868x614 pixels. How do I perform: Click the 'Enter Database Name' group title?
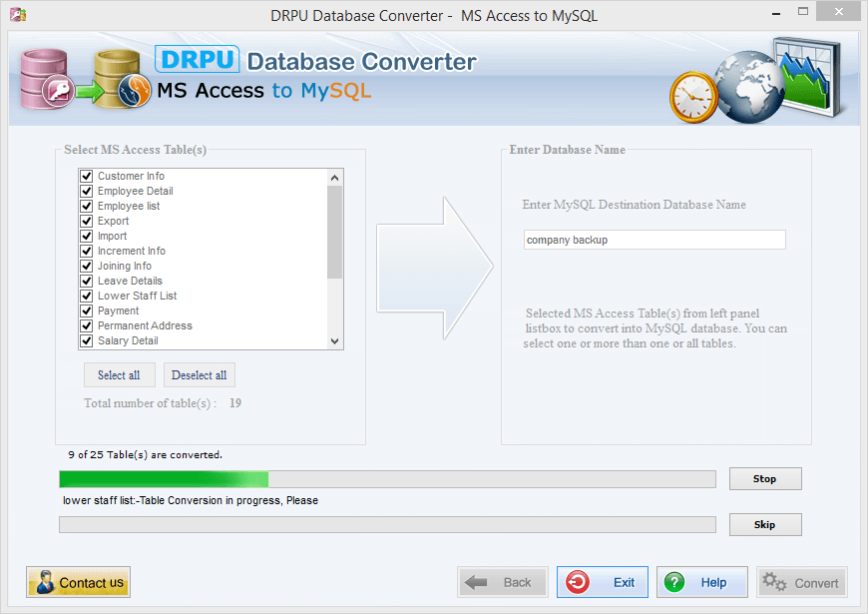tap(568, 150)
